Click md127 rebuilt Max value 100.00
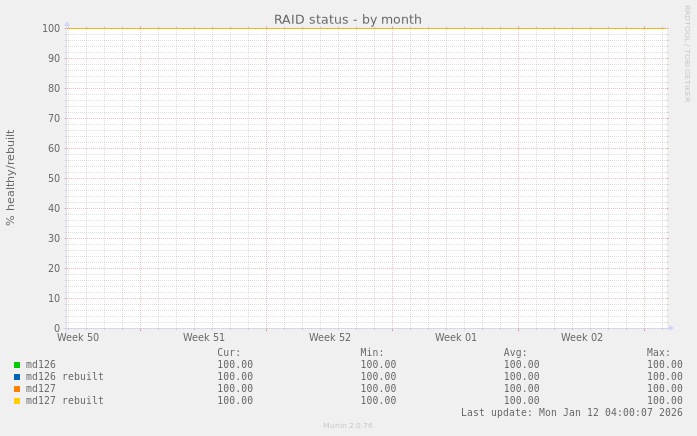 pos(665,401)
